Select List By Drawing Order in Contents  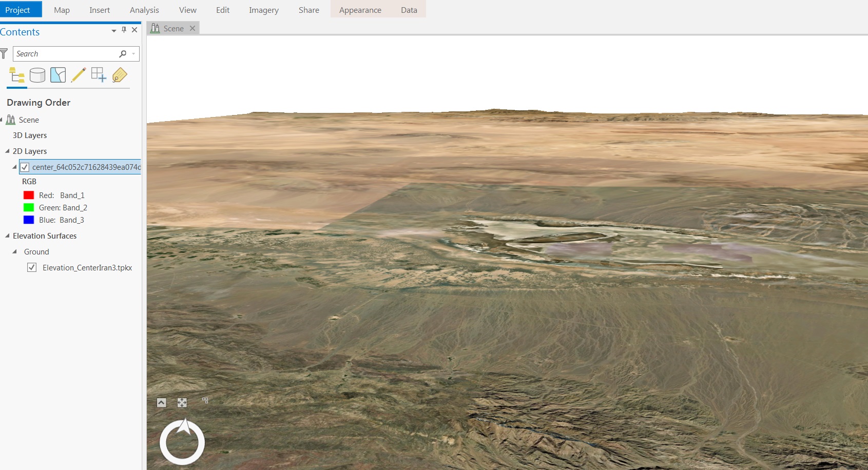click(16, 75)
